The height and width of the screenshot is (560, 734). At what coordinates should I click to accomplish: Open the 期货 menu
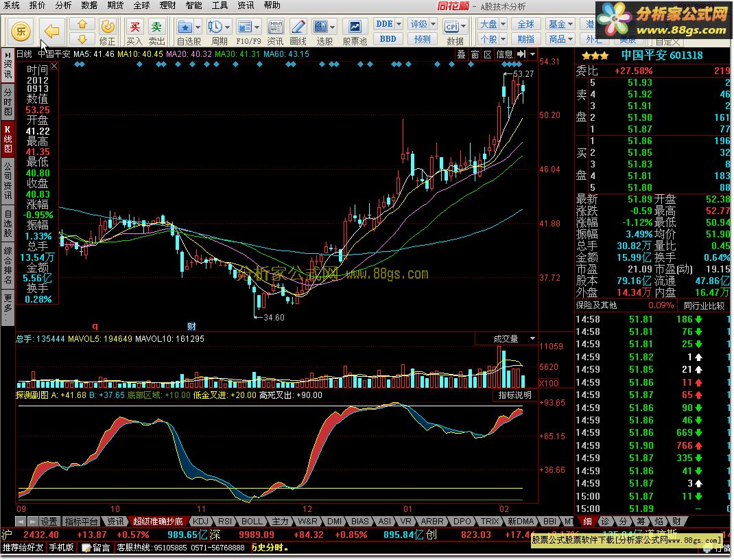pos(115,5)
